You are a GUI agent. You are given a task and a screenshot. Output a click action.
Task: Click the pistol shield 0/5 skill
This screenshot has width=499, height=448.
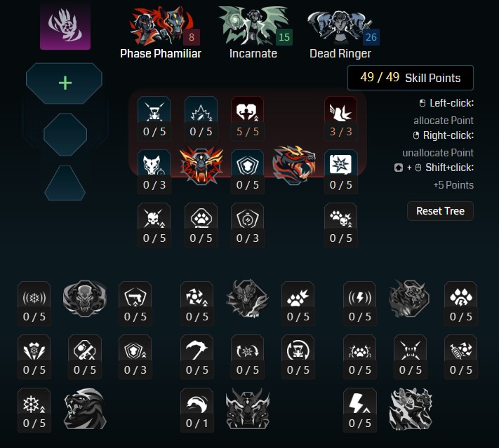(135, 304)
